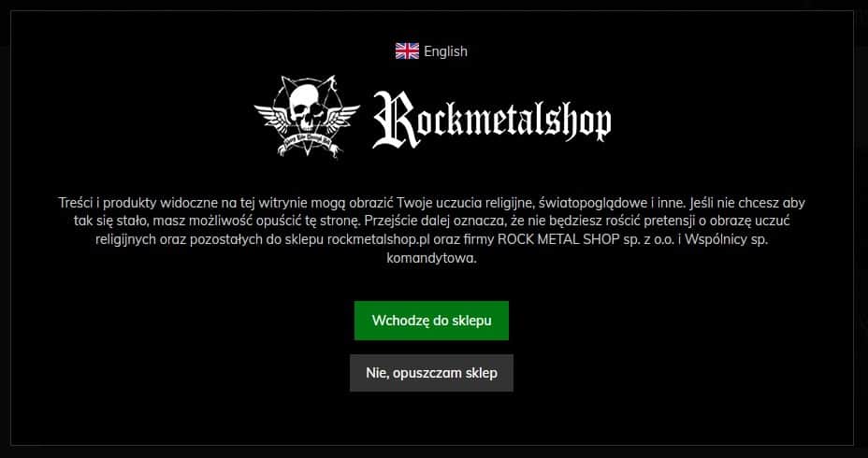The height and width of the screenshot is (458, 868).
Task: Click the word komandytowa on last line
Action: click(x=431, y=258)
